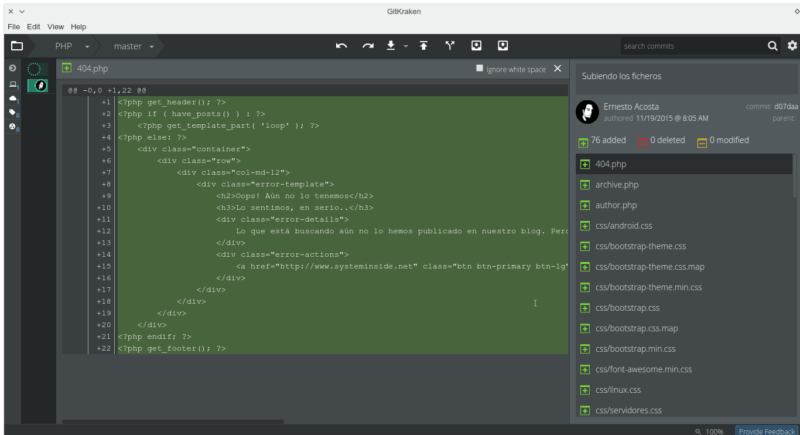Redo the last undone action
The height and width of the screenshot is (435, 800).
pos(368,46)
